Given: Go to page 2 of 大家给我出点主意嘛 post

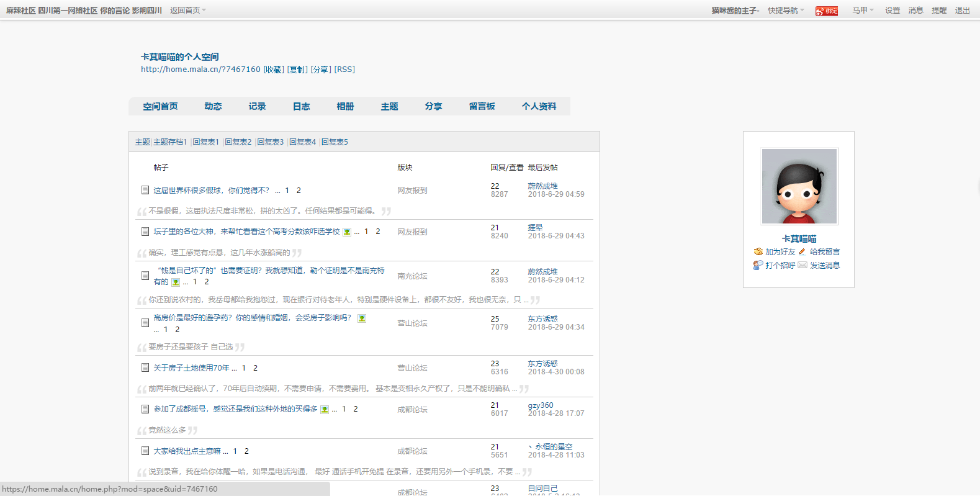Looking at the screenshot, I should click(246, 451).
